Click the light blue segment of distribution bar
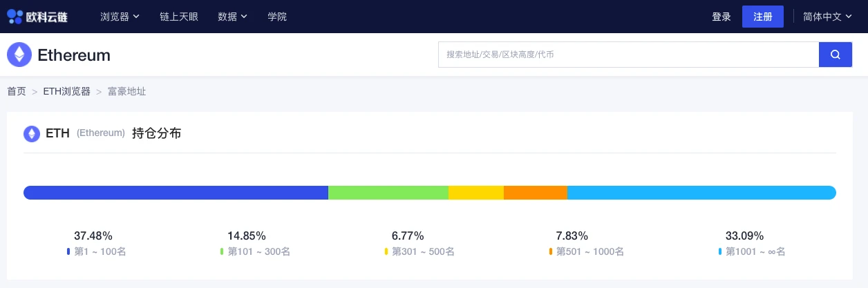Image resolution: width=868 pixels, height=288 pixels. coord(701,193)
